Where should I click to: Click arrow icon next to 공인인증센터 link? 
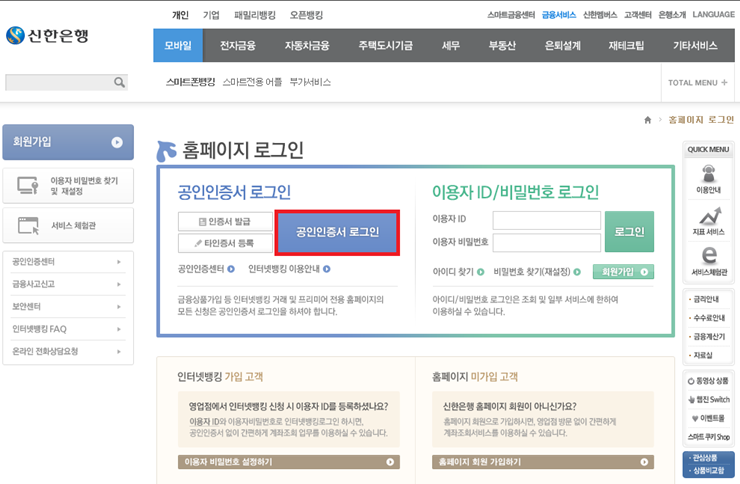(231, 269)
